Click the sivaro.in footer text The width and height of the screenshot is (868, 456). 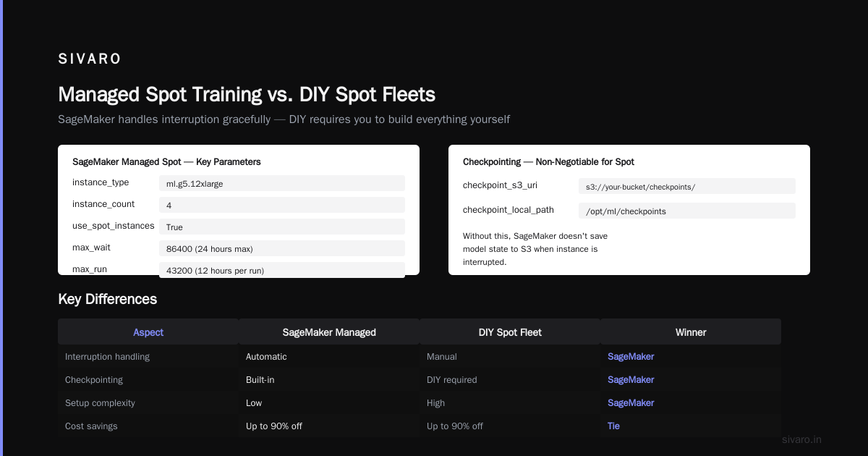(x=802, y=439)
